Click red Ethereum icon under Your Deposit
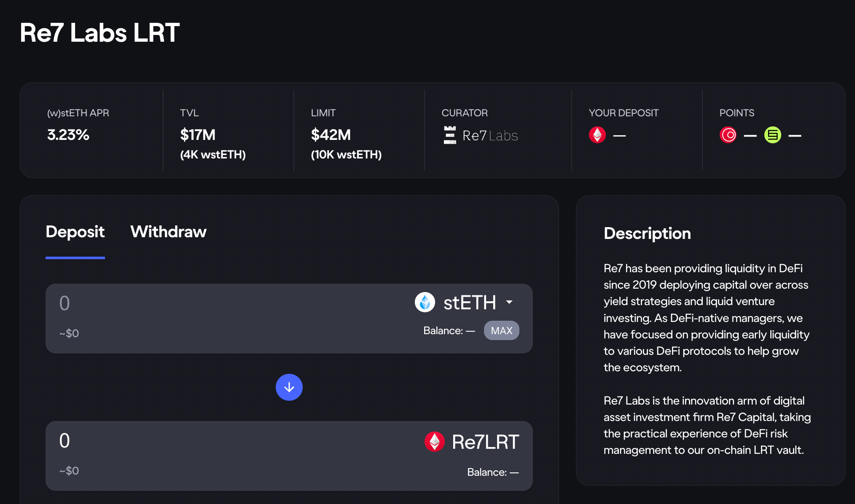855x504 pixels. tap(597, 135)
